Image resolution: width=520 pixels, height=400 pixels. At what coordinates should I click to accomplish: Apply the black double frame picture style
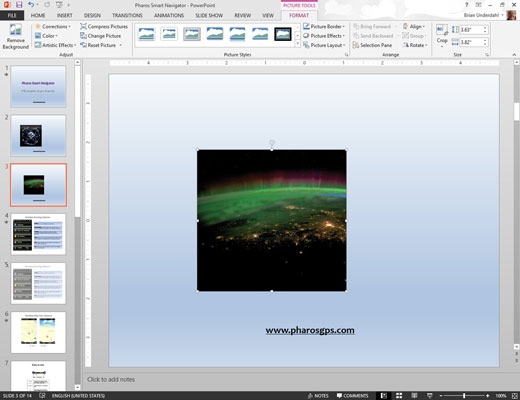(283, 34)
